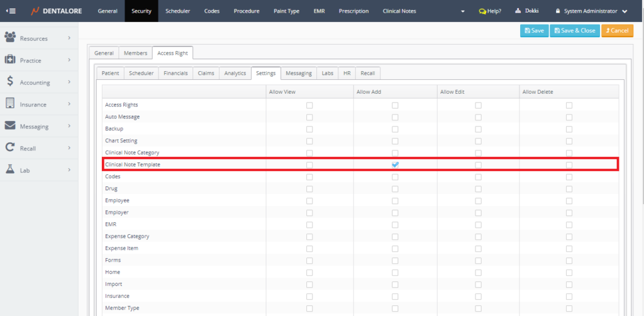The height and width of the screenshot is (316, 644).
Task: Enable Allow View for Access Rights
Action: pos(309,105)
